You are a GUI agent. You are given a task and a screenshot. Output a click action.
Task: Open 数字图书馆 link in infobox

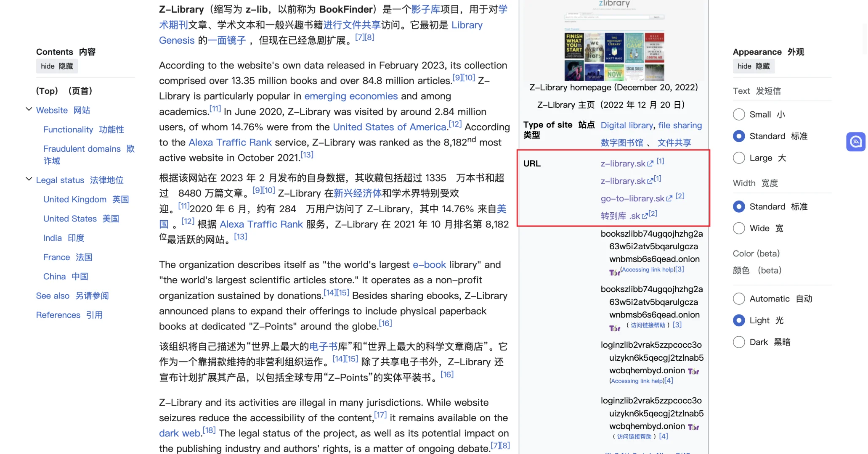pos(622,143)
